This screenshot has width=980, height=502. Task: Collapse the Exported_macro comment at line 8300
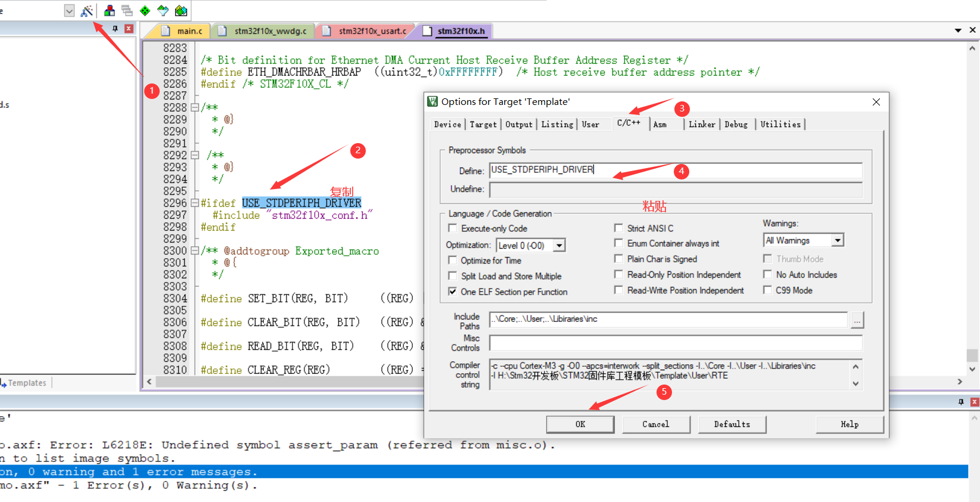click(194, 251)
